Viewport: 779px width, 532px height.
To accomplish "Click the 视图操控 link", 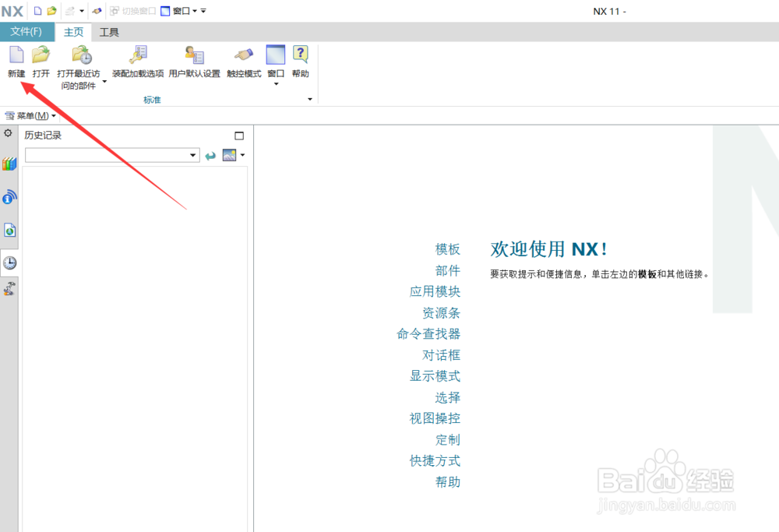I will (435, 418).
